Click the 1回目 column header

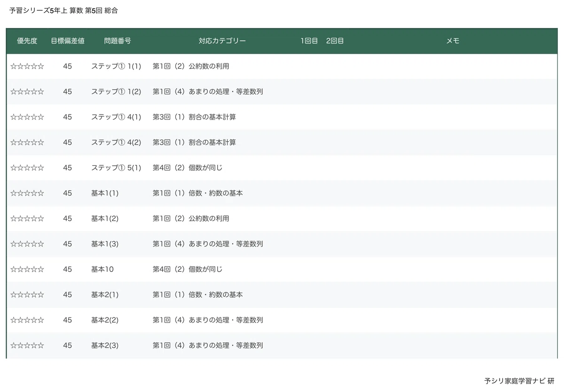point(309,41)
